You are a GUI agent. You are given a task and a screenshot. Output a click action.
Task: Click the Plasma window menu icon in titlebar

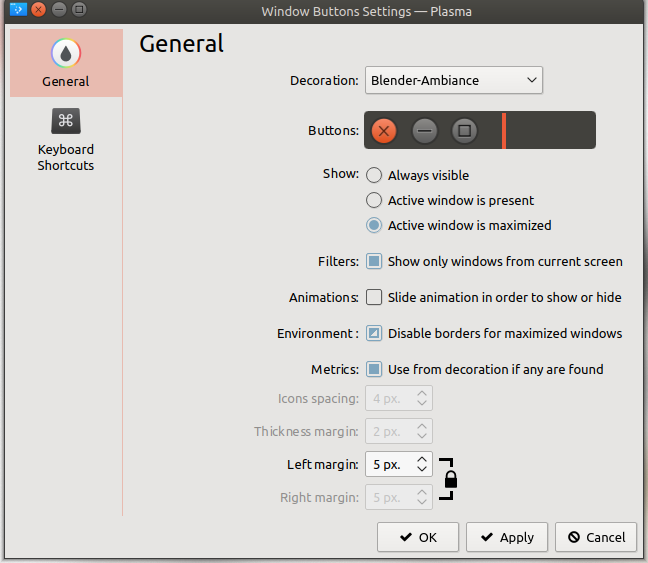tap(18, 9)
